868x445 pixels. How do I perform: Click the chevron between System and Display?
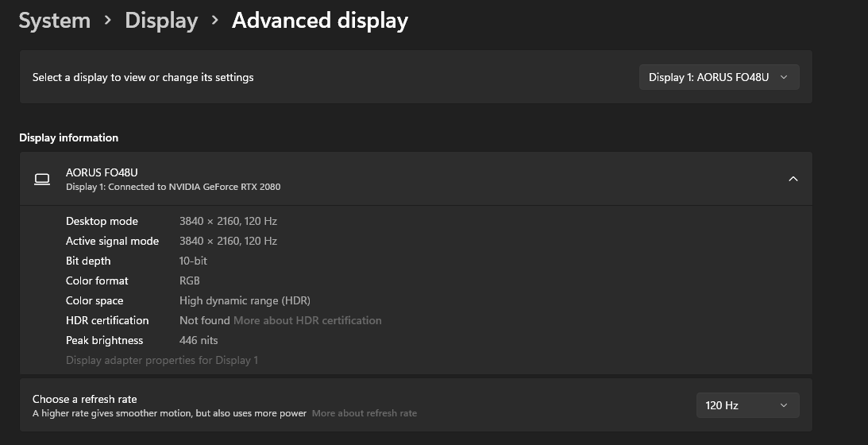pyautogui.click(x=107, y=21)
